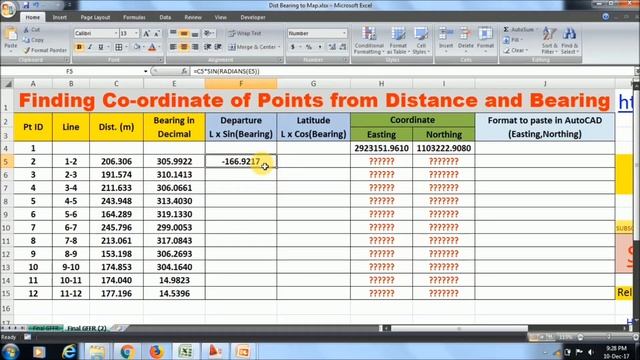This screenshot has height=360, width=640.
Task: Click Merge & Center button
Action: pos(252,47)
